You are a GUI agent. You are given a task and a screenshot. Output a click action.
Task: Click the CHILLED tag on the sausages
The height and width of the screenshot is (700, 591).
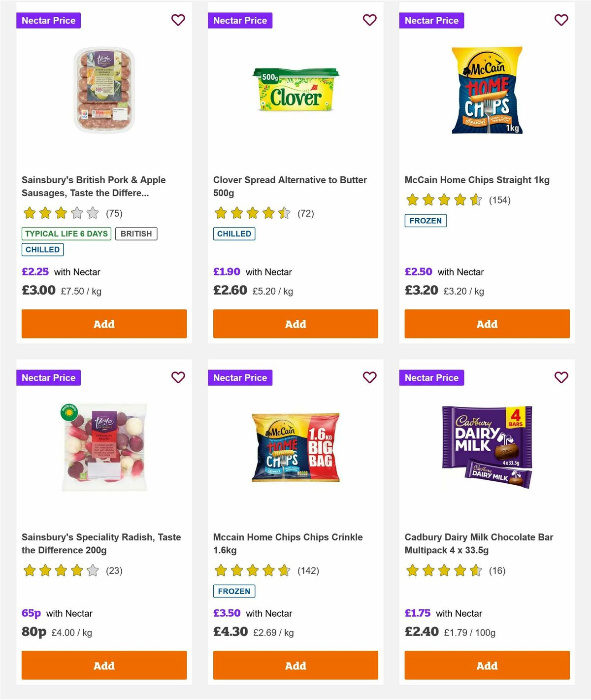tap(42, 250)
